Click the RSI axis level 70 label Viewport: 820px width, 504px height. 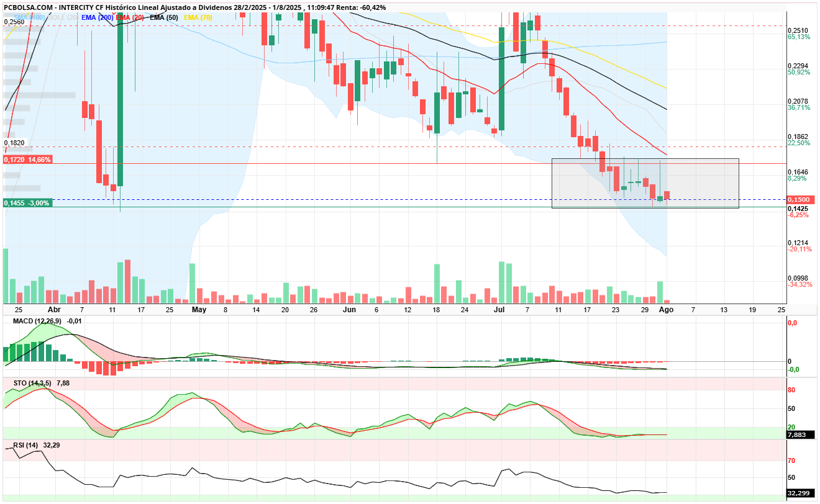[x=792, y=461]
